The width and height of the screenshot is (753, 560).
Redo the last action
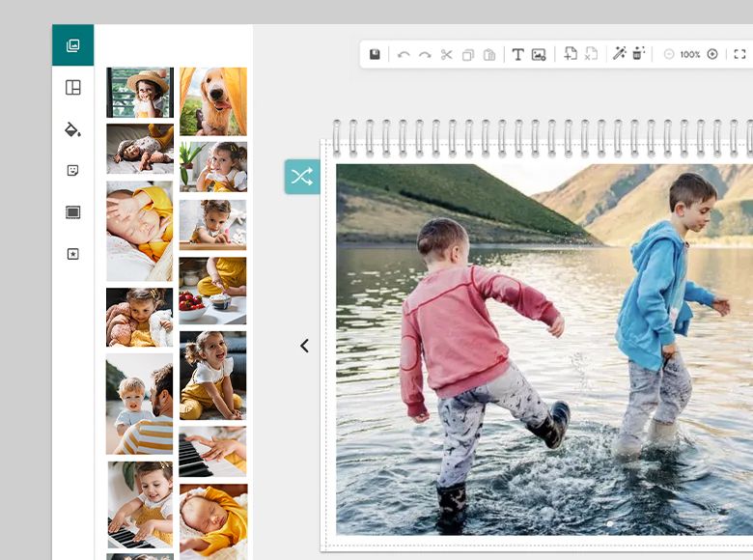click(x=425, y=55)
